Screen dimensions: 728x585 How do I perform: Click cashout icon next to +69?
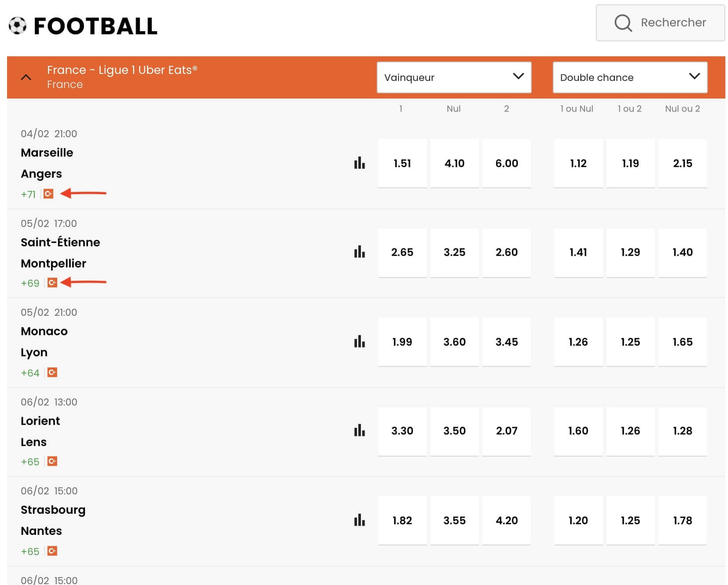tap(52, 283)
